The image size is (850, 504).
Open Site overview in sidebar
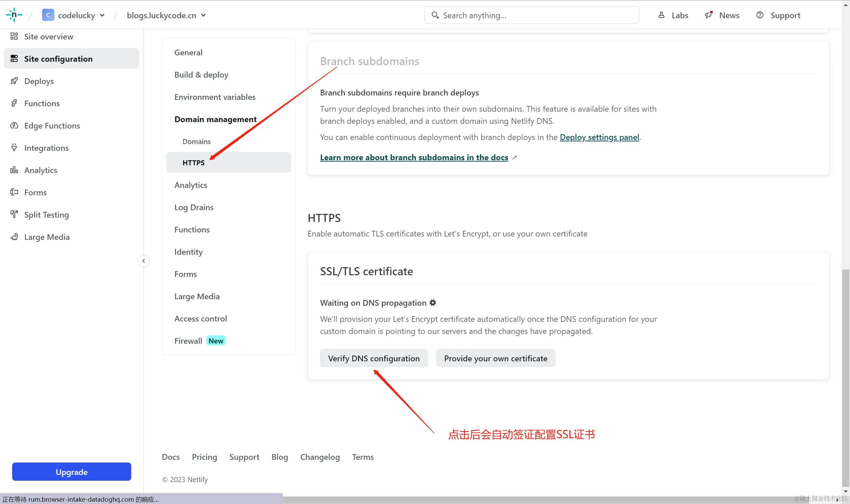click(x=71, y=36)
